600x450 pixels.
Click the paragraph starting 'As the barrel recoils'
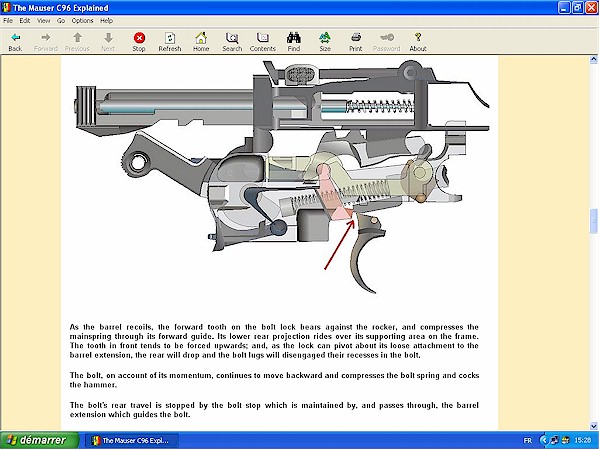click(274, 341)
